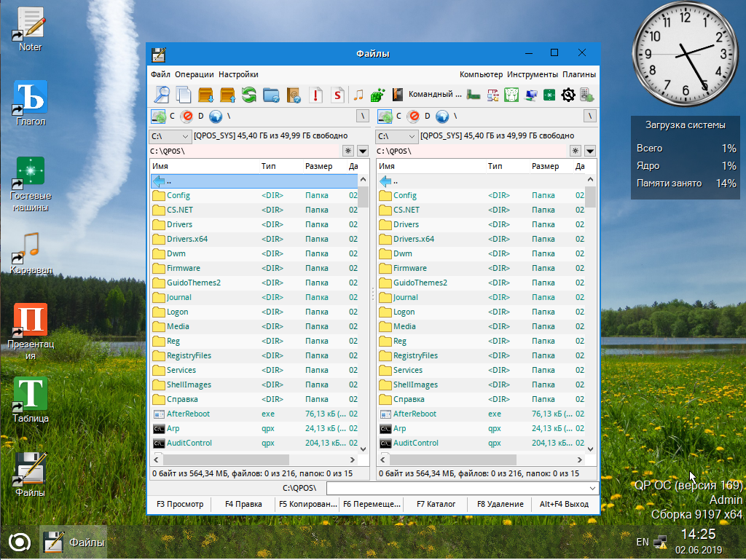Select Firmware folder in left panel

[x=184, y=268]
